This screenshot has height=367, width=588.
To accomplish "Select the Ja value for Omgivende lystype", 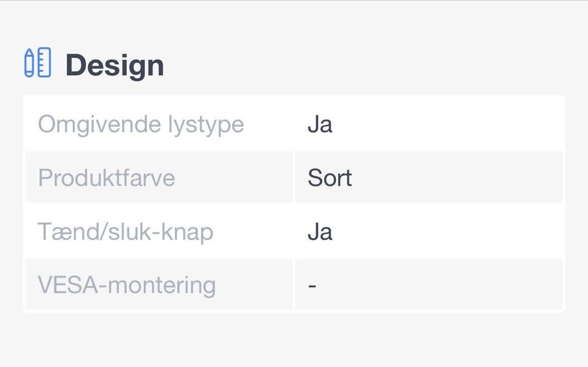I will [x=320, y=124].
